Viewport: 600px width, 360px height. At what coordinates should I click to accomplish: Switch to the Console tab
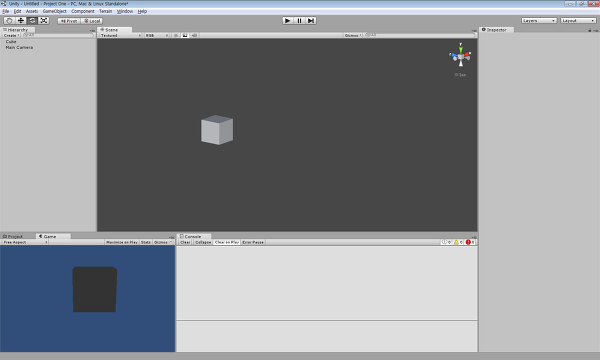coord(193,236)
